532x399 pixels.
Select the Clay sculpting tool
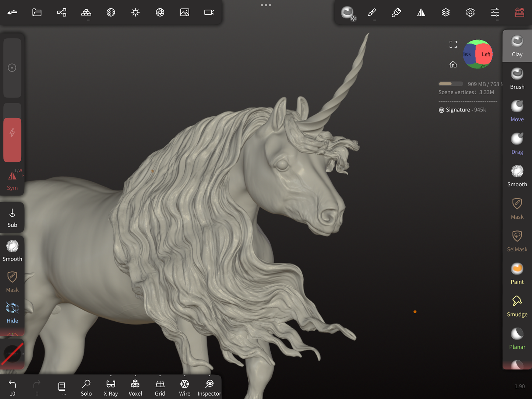coord(517,46)
